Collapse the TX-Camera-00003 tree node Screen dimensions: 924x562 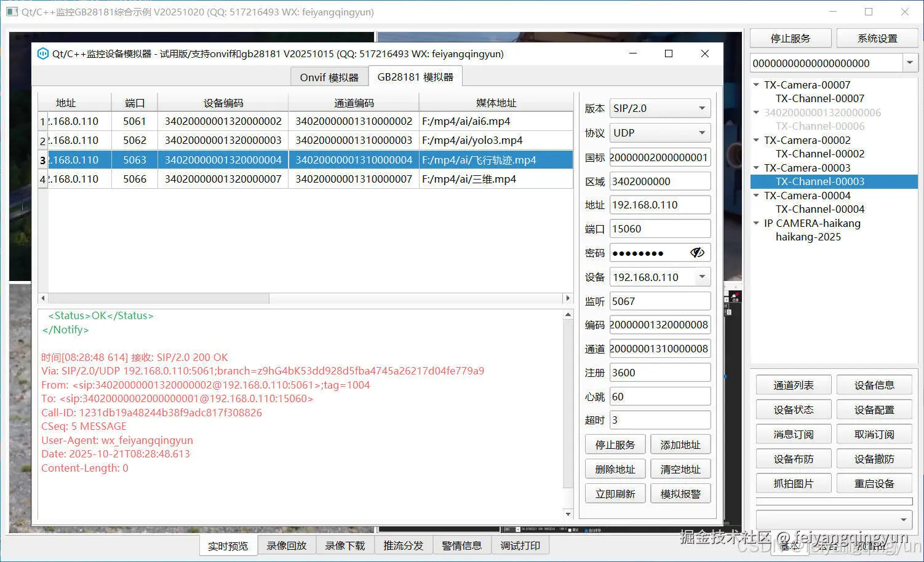click(x=757, y=168)
